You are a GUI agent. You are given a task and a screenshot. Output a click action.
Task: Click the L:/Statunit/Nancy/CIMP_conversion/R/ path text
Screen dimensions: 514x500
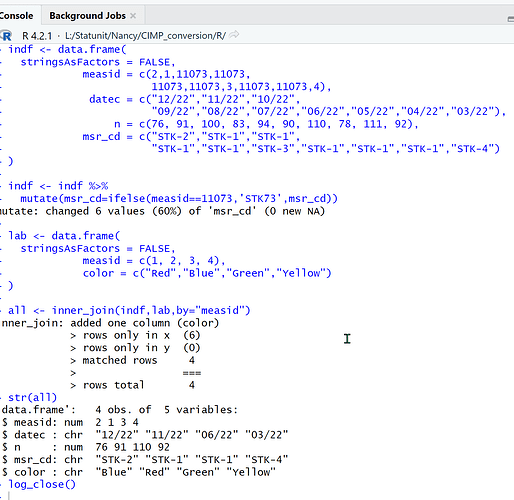point(145,35)
